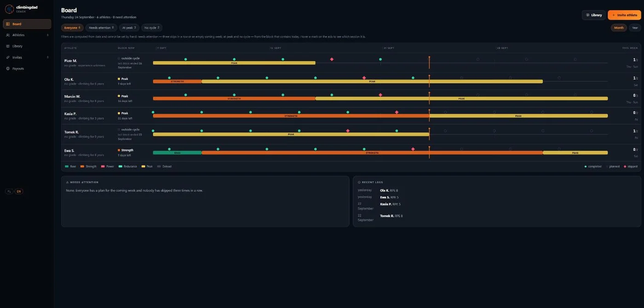Click the book icon on top Library button

[x=587, y=15]
